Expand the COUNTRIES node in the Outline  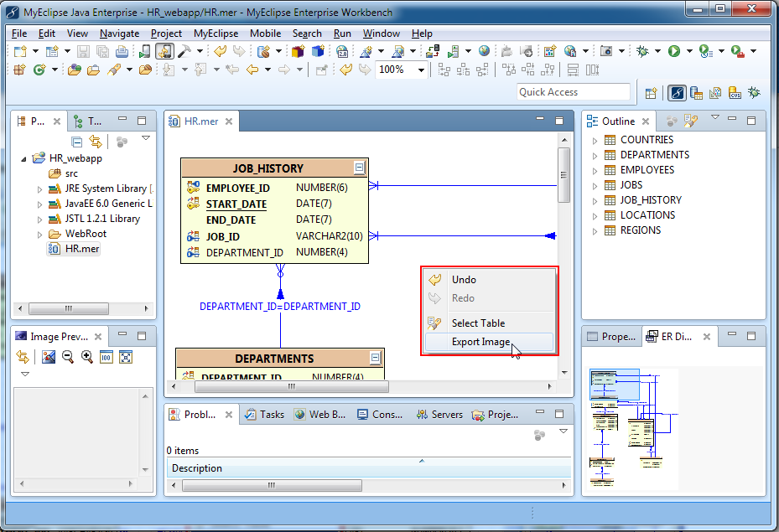[595, 140]
